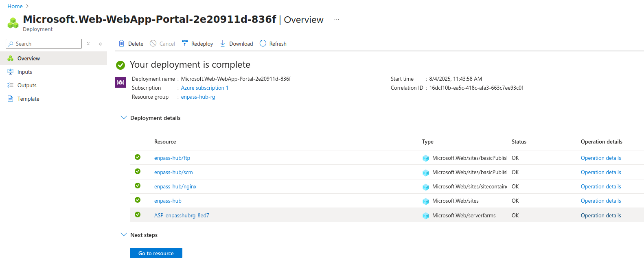Click resource type icon for sitecontainers row
644x272 pixels.
(x=426, y=187)
